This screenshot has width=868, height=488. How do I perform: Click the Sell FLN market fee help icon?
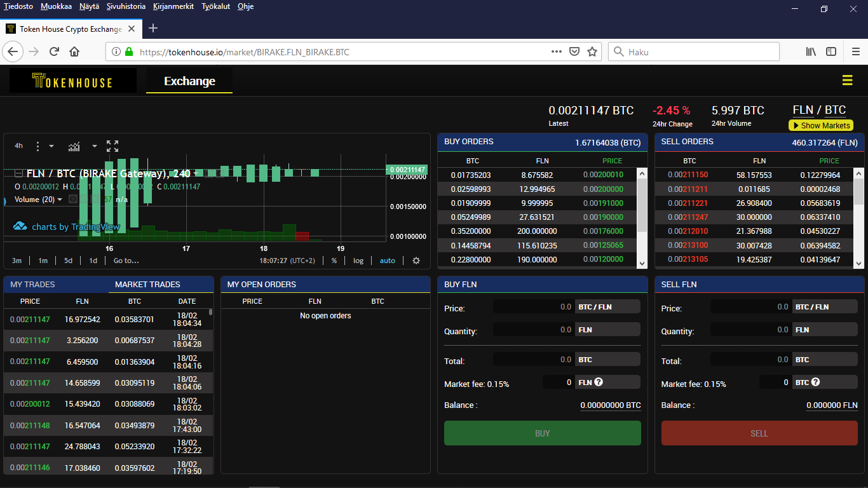(x=815, y=382)
